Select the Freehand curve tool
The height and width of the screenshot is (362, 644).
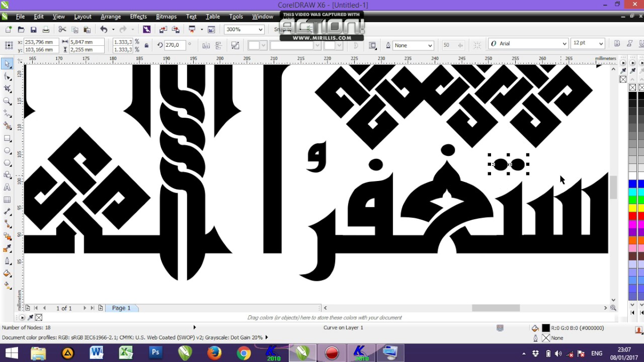(7, 113)
